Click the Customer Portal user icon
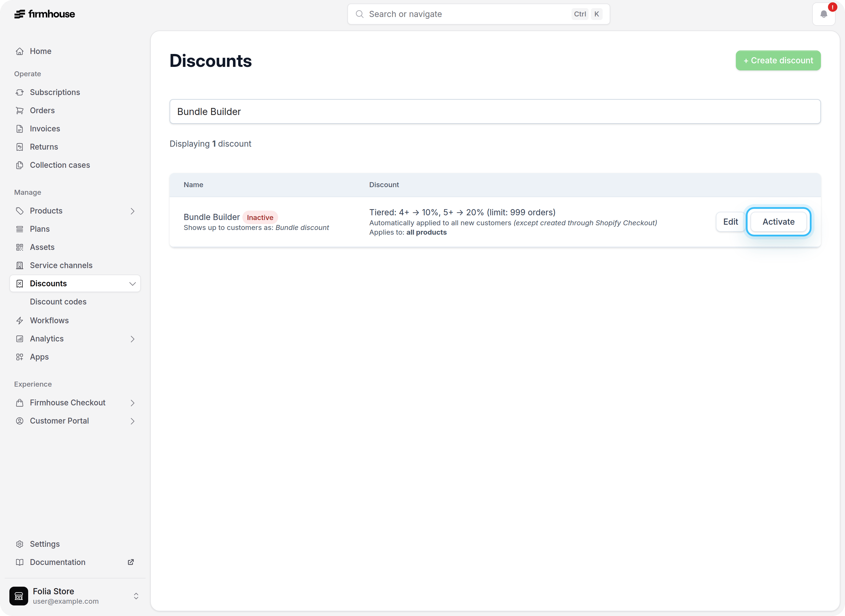The image size is (845, 616). [20, 421]
